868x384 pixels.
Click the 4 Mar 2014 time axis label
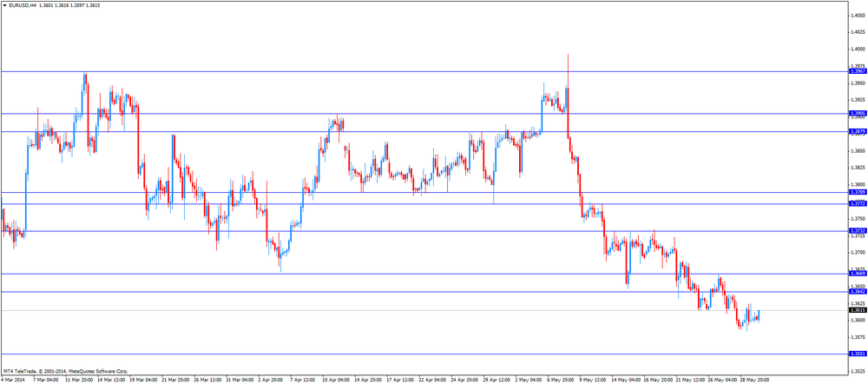pos(13,381)
